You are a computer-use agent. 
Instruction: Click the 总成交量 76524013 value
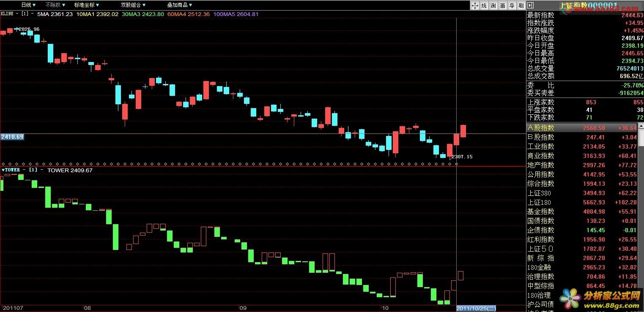click(x=630, y=68)
